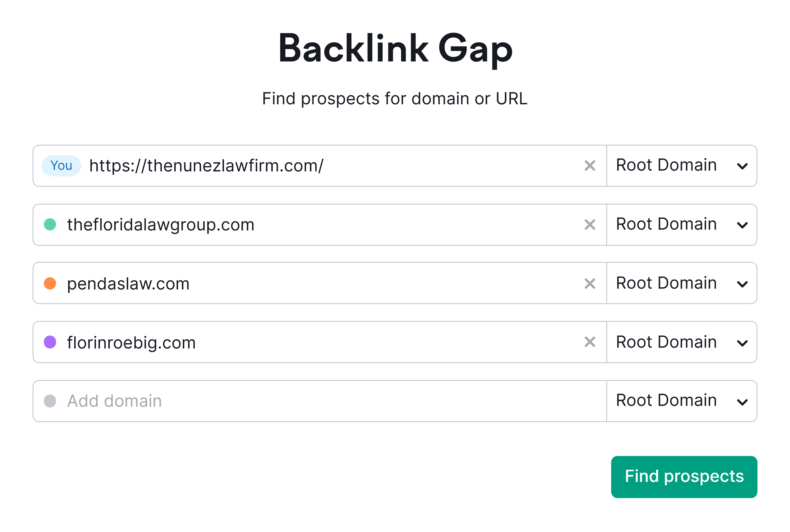Open Root Domain dropdown for florinroebig.com

tap(682, 342)
